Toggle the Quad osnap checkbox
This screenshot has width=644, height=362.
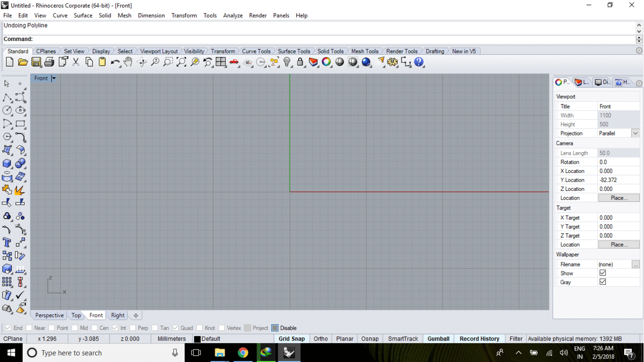[175, 328]
